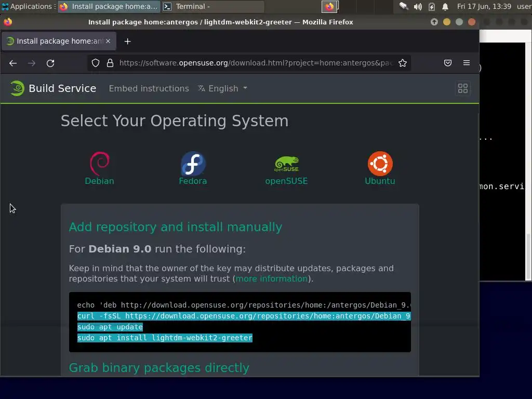Image resolution: width=532 pixels, height=399 pixels.
Task: Click the Fedora text link
Action: (193, 181)
